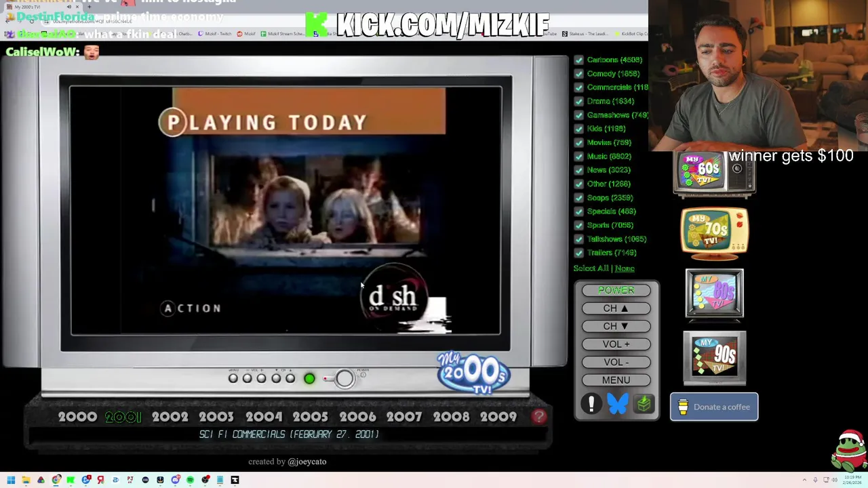Click the Select All link
This screenshot has height=488, width=868.
(x=591, y=268)
